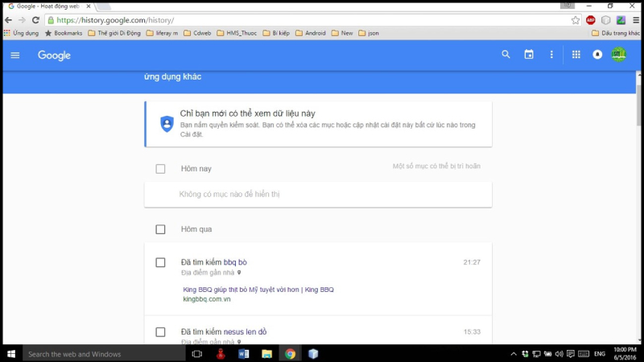Select the nesus len đỏ entry checkbox
The width and height of the screenshot is (644, 362).
[160, 332]
